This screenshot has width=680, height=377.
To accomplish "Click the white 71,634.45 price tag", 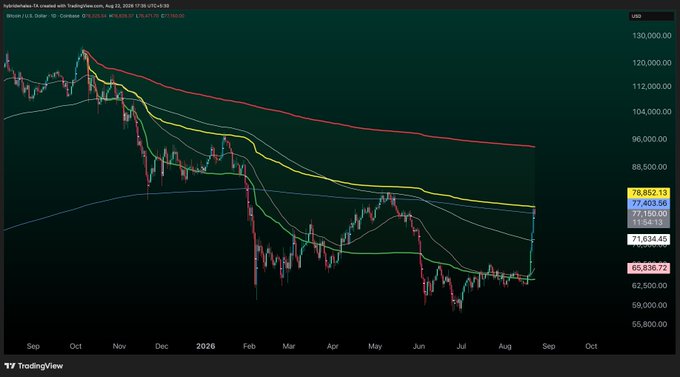I will coord(649,239).
